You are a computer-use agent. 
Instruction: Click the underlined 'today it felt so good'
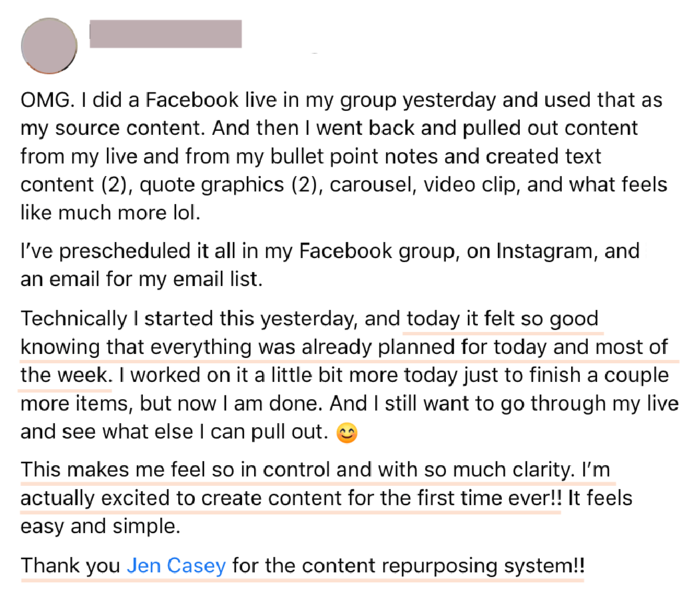(x=502, y=320)
